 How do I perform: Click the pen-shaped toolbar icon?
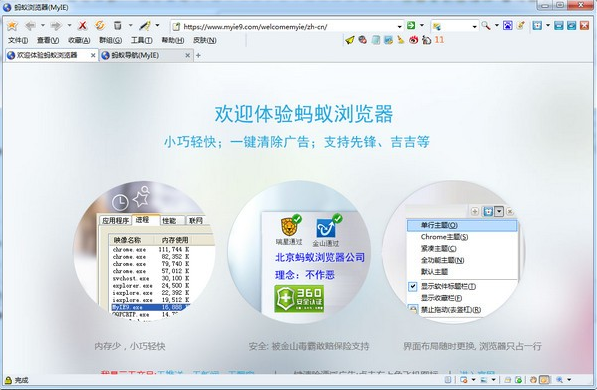(145, 26)
